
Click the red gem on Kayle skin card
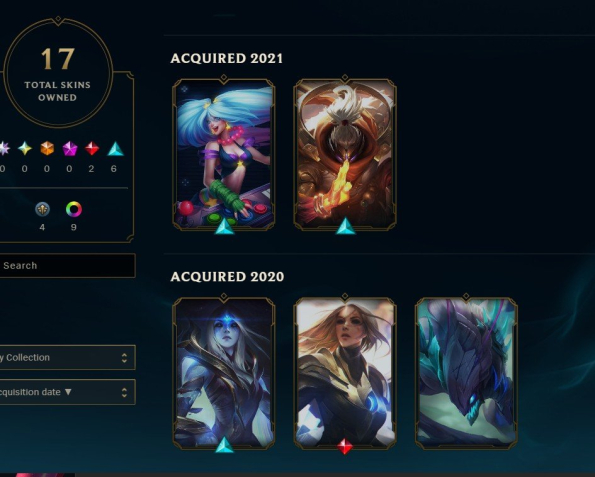click(345, 446)
